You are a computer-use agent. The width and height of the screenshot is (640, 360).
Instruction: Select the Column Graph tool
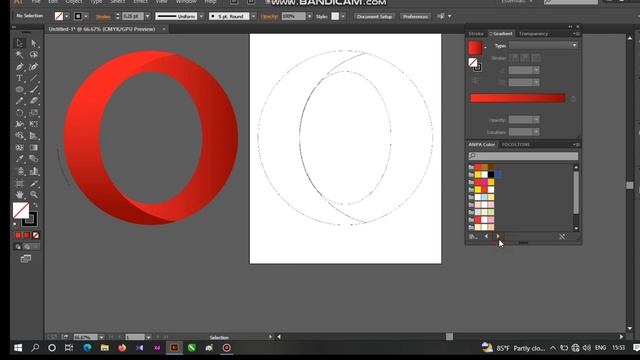pyautogui.click(x=34, y=171)
